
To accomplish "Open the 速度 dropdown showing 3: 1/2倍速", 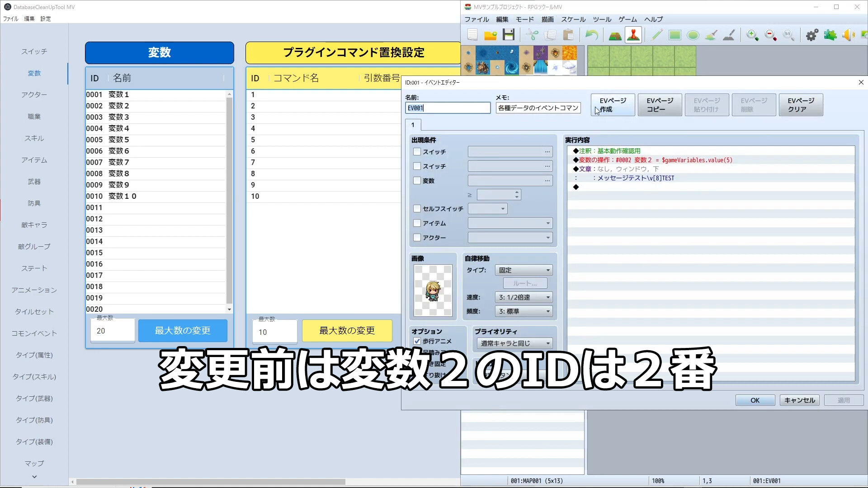I will [524, 297].
